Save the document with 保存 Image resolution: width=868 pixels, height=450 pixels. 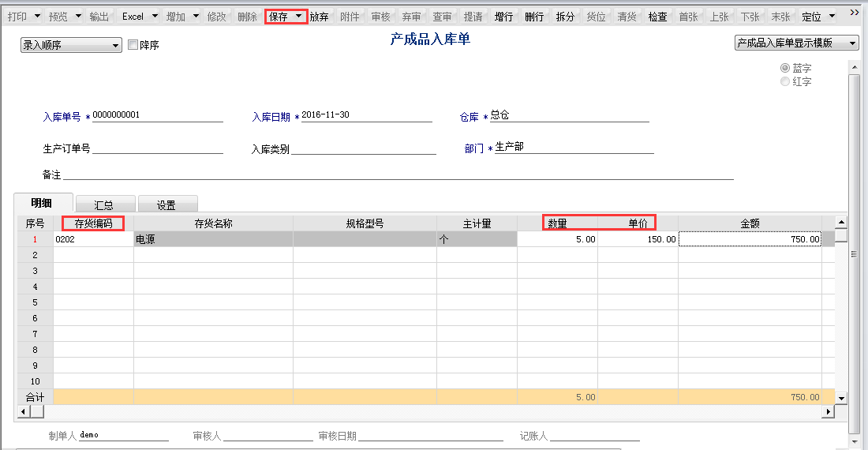click(279, 17)
